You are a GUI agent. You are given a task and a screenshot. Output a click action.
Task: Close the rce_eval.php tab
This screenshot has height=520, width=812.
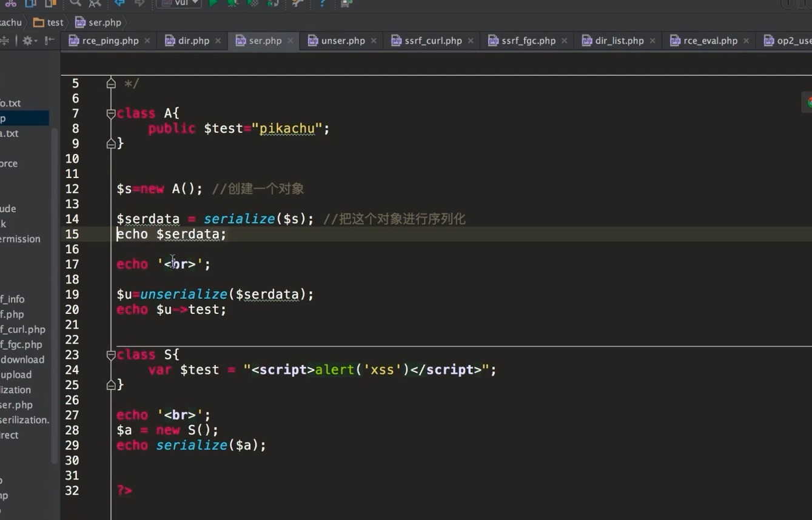click(x=747, y=41)
